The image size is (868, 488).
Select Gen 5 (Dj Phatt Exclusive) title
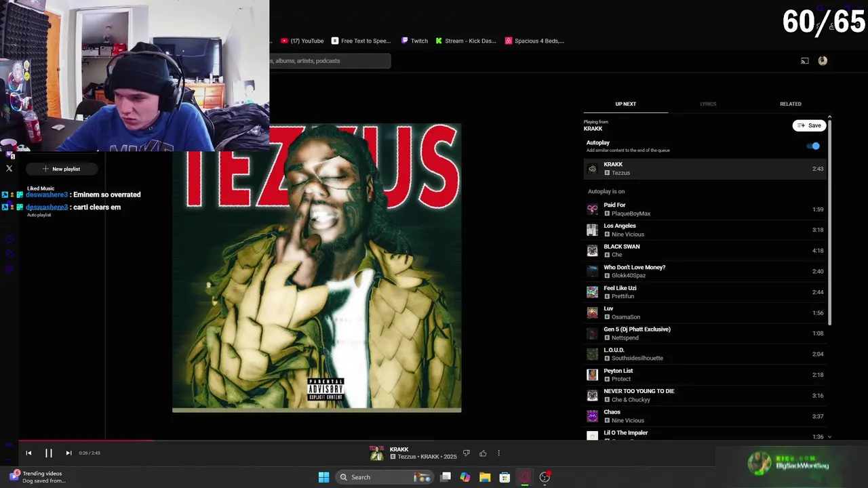[x=637, y=329]
